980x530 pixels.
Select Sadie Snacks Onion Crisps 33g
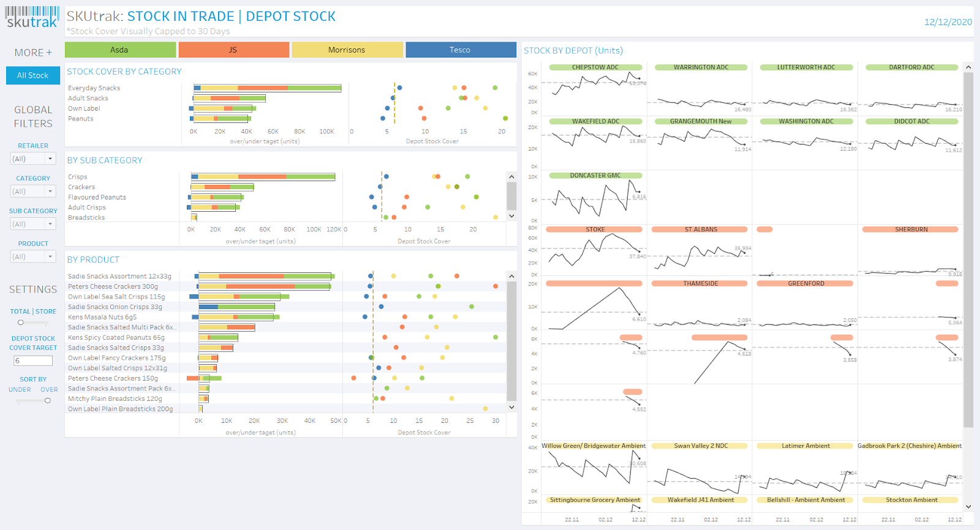point(115,307)
